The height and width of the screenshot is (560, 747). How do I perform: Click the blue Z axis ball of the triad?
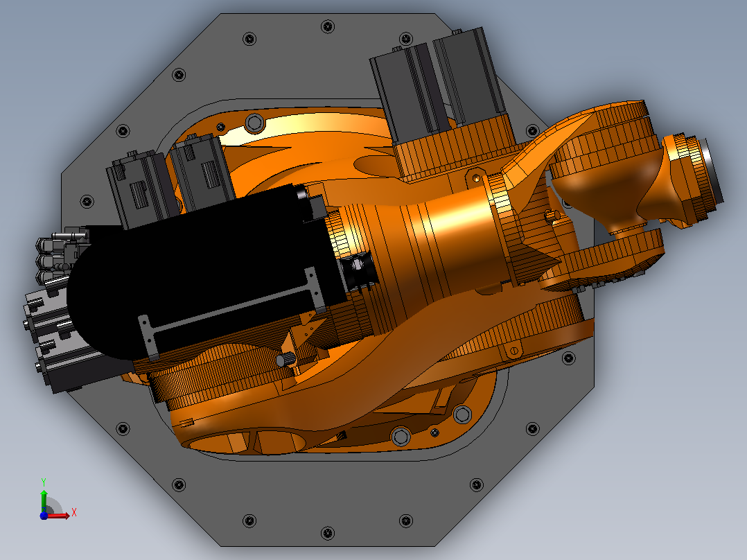point(44,515)
